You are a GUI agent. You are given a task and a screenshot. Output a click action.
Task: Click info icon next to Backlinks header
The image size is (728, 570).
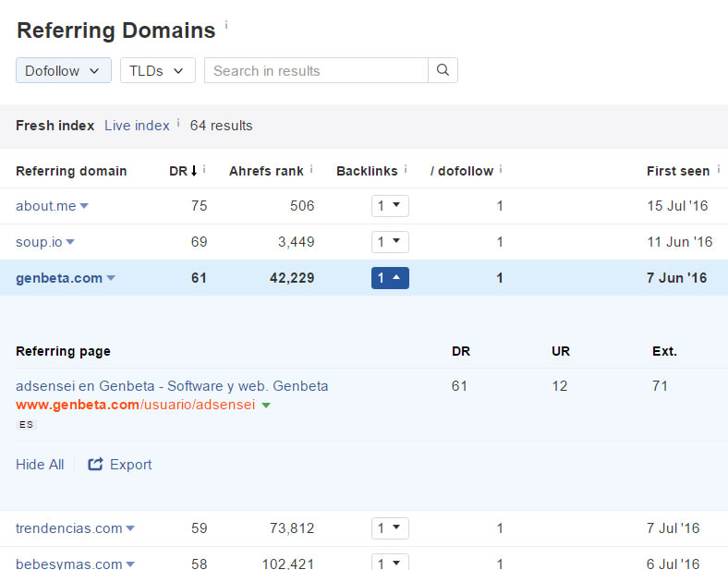(406, 169)
